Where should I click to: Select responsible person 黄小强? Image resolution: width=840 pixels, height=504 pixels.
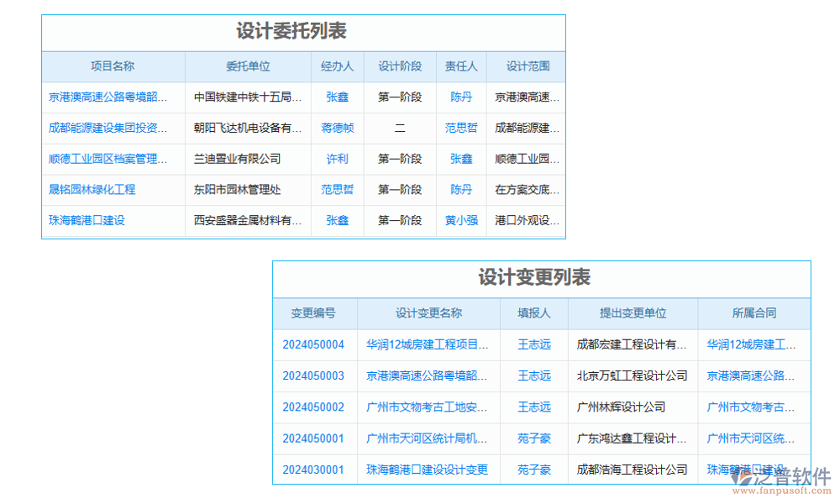point(460,221)
